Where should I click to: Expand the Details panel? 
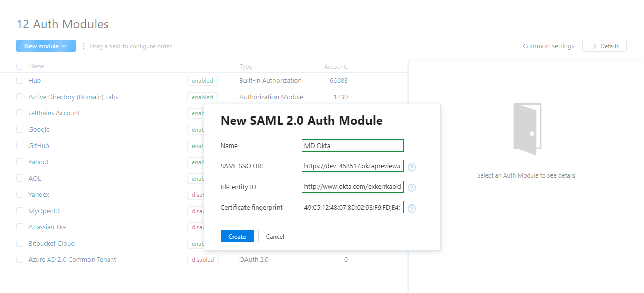tap(604, 46)
